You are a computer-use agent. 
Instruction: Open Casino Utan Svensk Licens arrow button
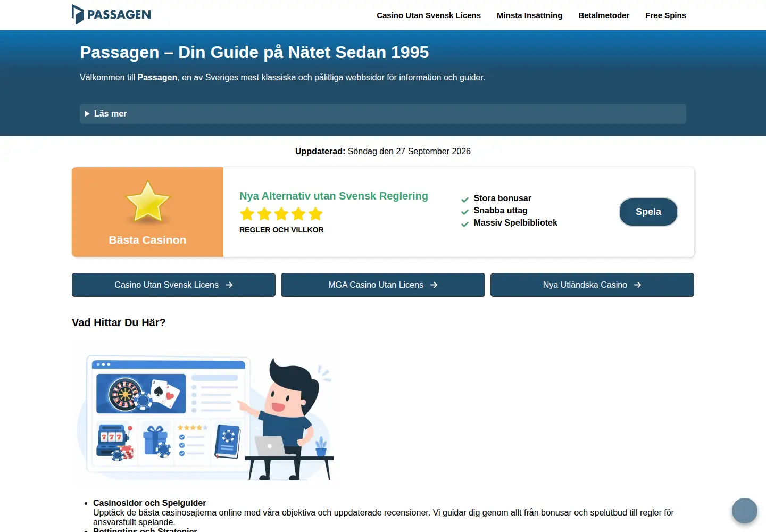tap(173, 285)
